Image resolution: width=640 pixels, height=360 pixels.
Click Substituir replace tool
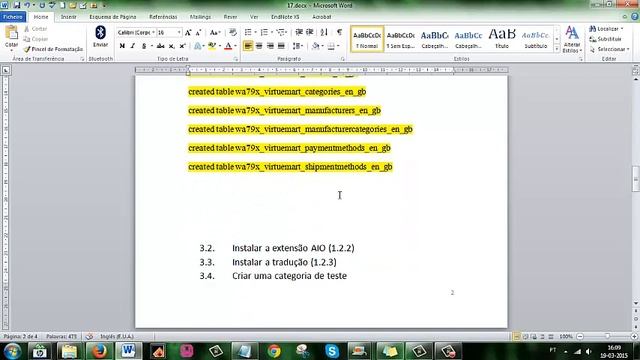[605, 39]
